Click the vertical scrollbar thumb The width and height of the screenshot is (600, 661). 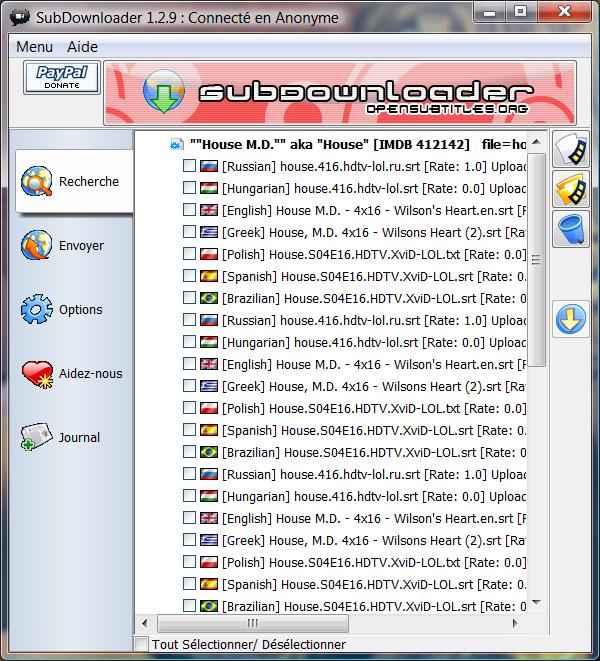tap(536, 260)
